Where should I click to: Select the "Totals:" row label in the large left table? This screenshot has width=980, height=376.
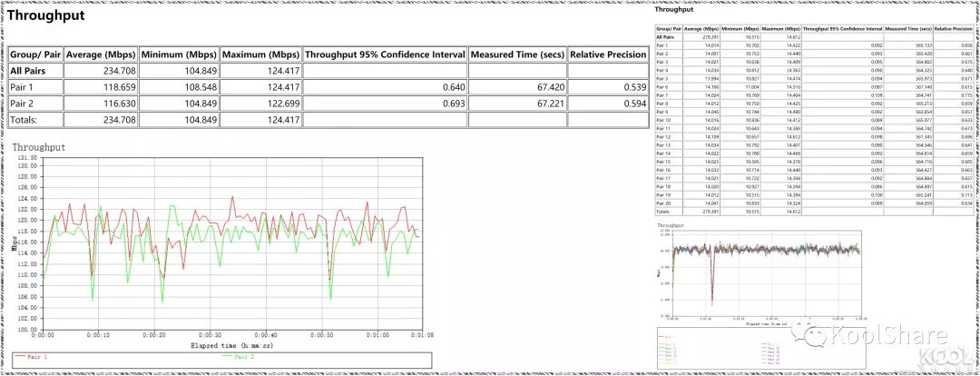[x=24, y=120]
